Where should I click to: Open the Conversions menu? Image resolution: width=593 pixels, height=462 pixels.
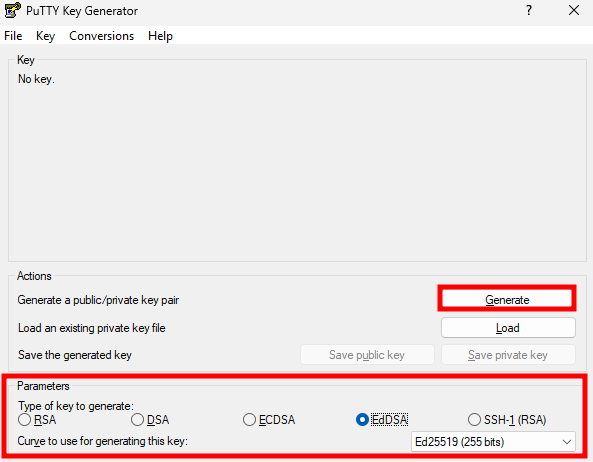[101, 36]
